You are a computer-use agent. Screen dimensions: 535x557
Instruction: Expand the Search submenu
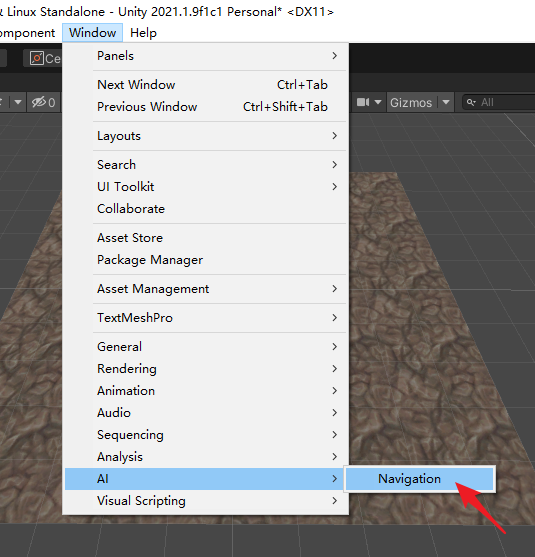[205, 165]
